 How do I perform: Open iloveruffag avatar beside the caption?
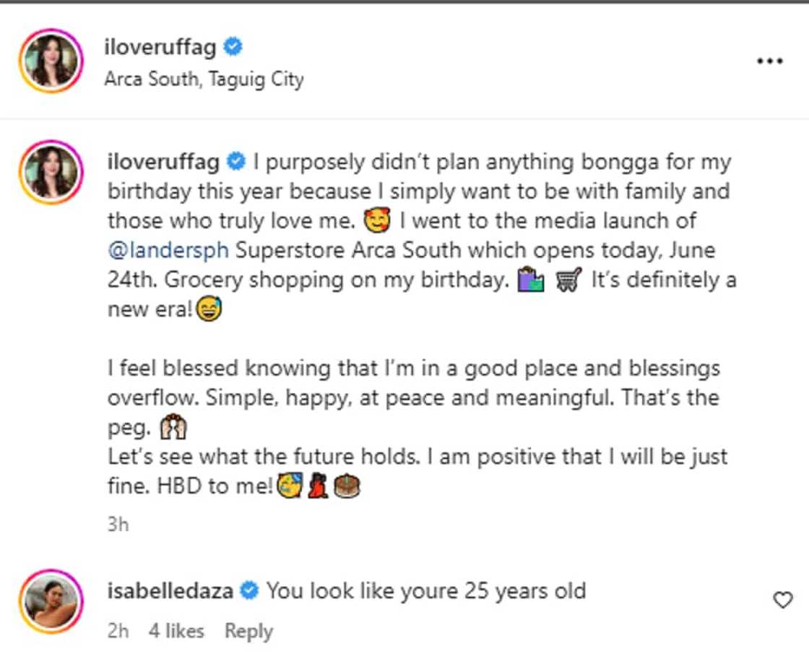tap(51, 172)
